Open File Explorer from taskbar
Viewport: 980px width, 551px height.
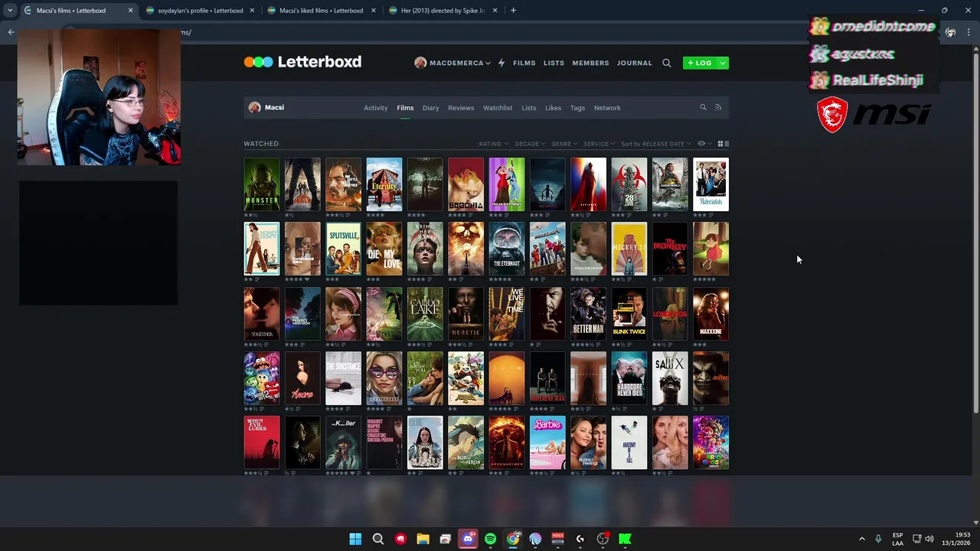pos(423,539)
